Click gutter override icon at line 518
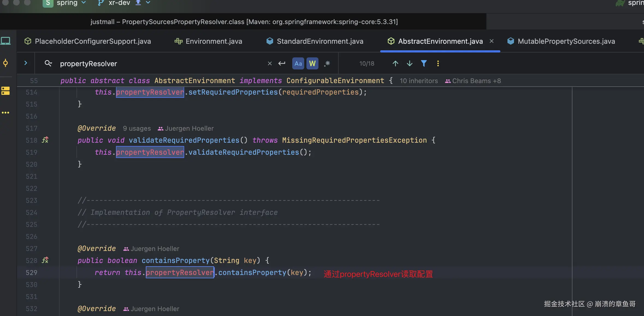 pyautogui.click(x=45, y=140)
